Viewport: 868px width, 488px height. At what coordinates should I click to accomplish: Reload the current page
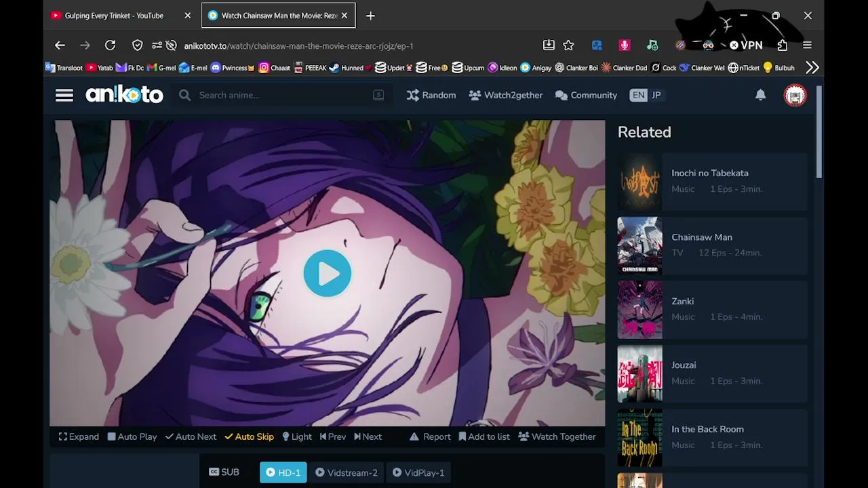click(110, 45)
